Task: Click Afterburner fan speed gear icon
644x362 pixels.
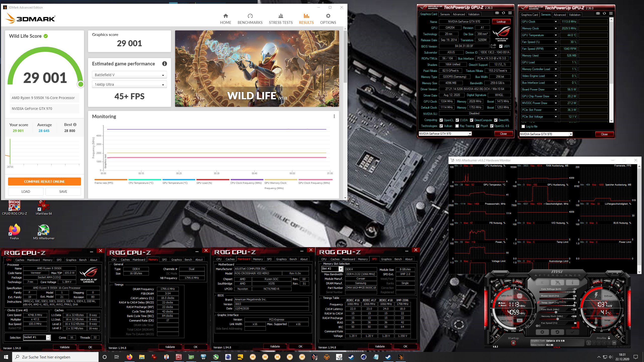Action: pos(537,326)
